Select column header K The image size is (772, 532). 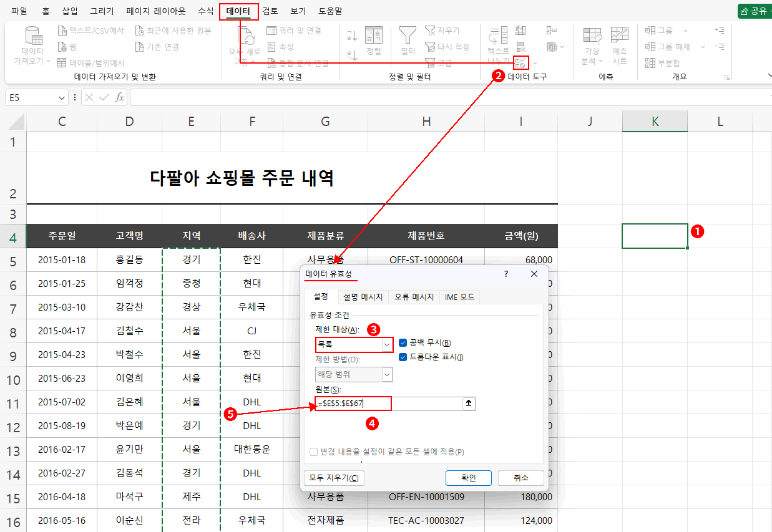pyautogui.click(x=655, y=122)
